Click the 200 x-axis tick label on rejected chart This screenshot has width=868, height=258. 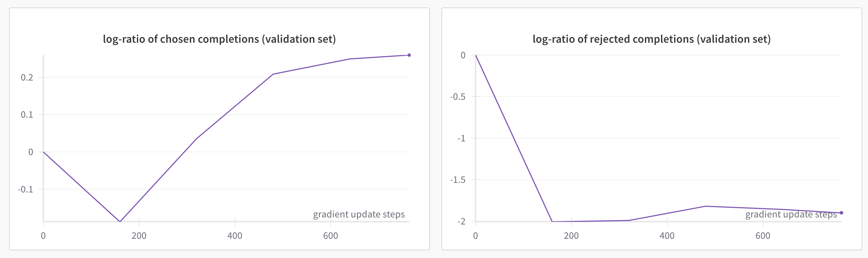(x=571, y=236)
